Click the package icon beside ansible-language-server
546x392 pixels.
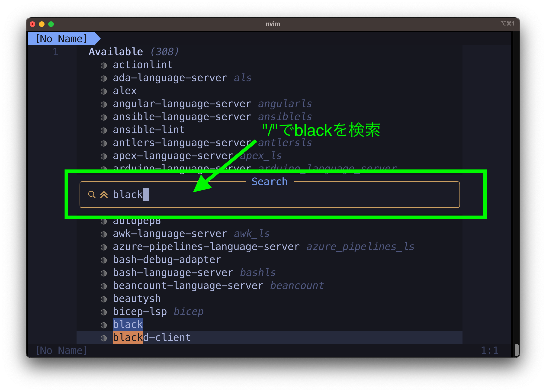(103, 118)
